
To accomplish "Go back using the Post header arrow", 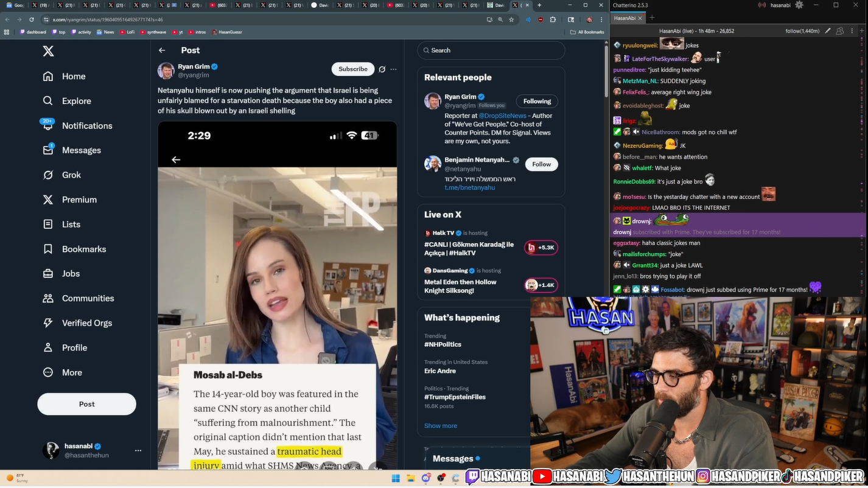I will pos(162,51).
